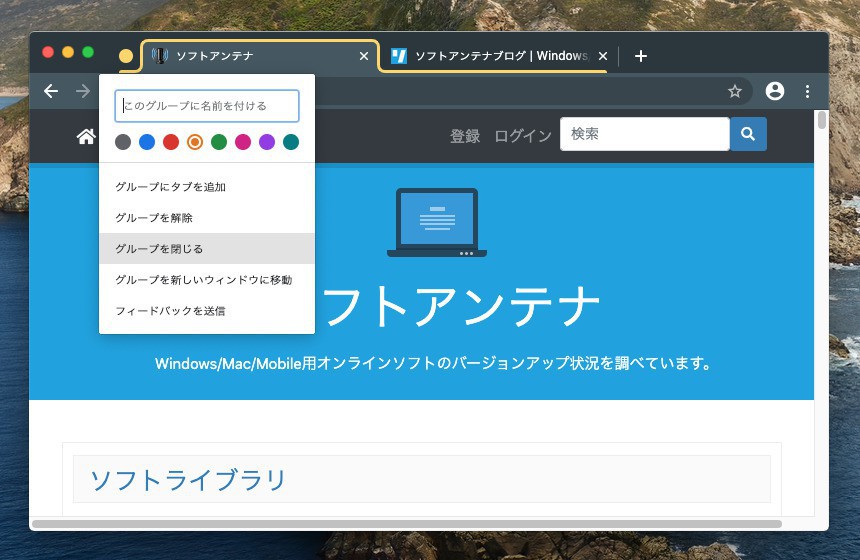The height and width of the screenshot is (560, 860).
Task: Pick the blue group color
Action: coord(147,142)
